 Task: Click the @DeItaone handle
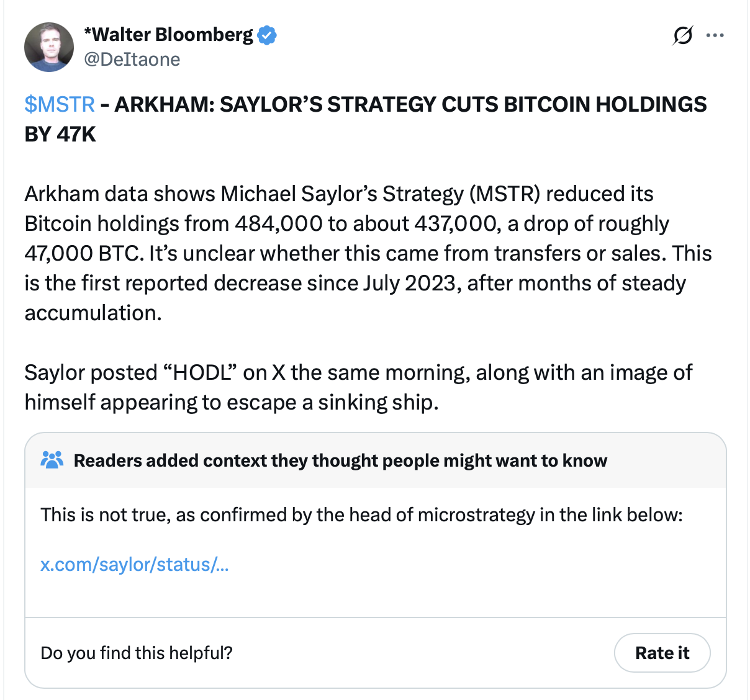(x=132, y=60)
